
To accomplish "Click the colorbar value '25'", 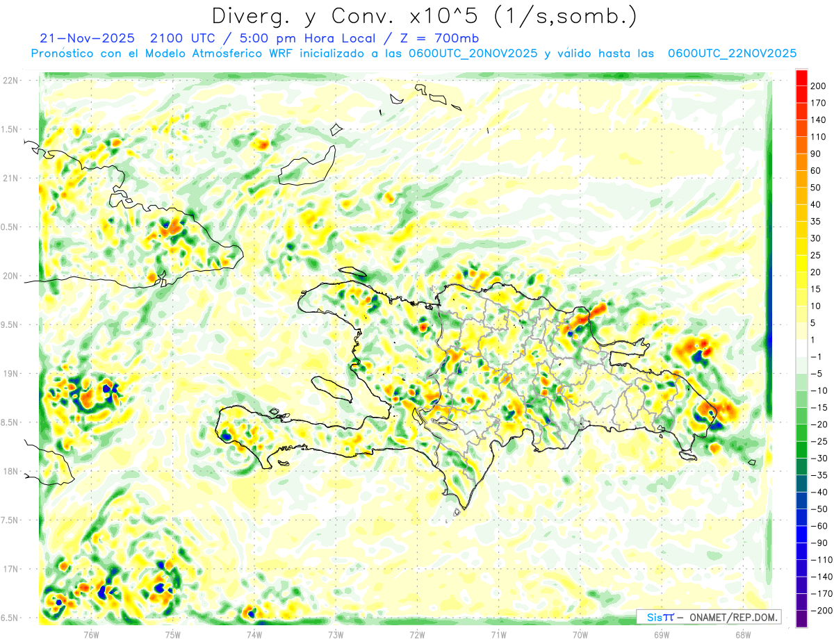I will point(815,255).
